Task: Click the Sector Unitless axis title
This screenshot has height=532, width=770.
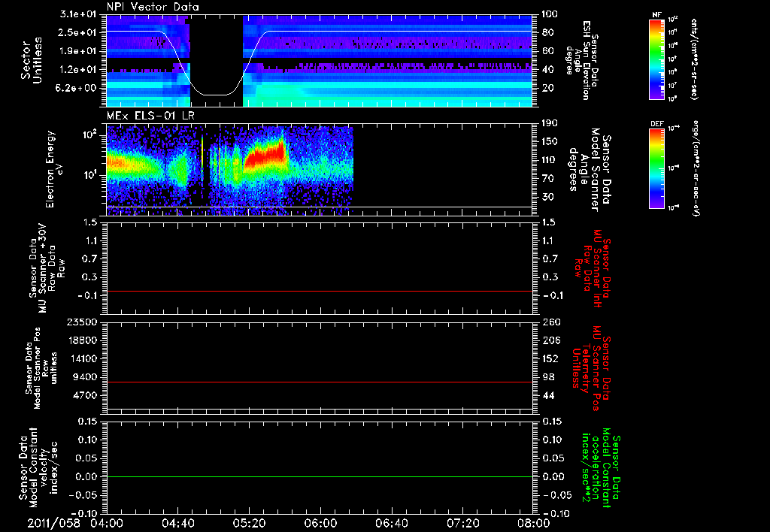Action: click(32, 60)
